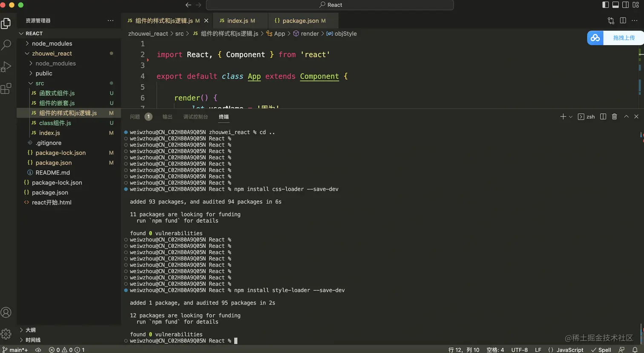This screenshot has height=353, width=644.
Task: Maximize the panel size with chevron
Action: [x=626, y=117]
